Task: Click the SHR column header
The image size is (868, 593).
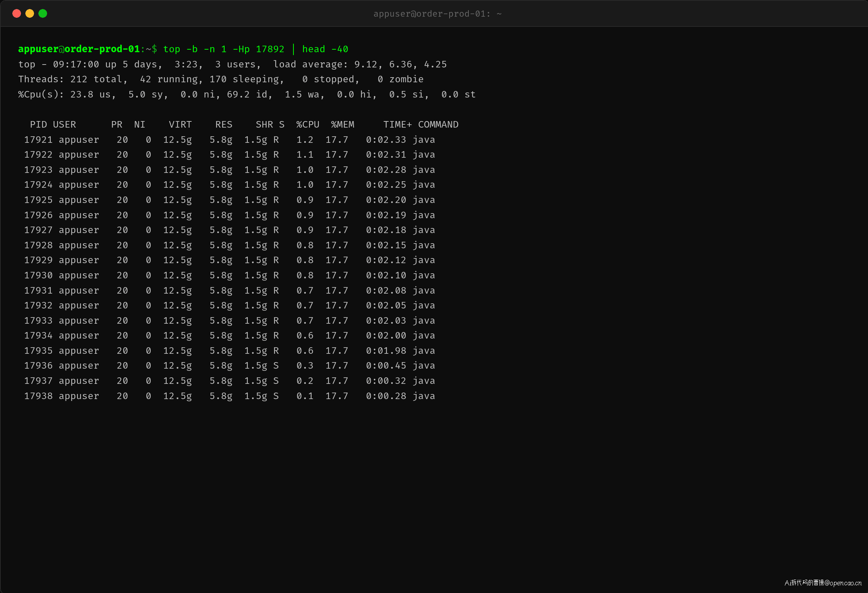Action: pos(264,124)
